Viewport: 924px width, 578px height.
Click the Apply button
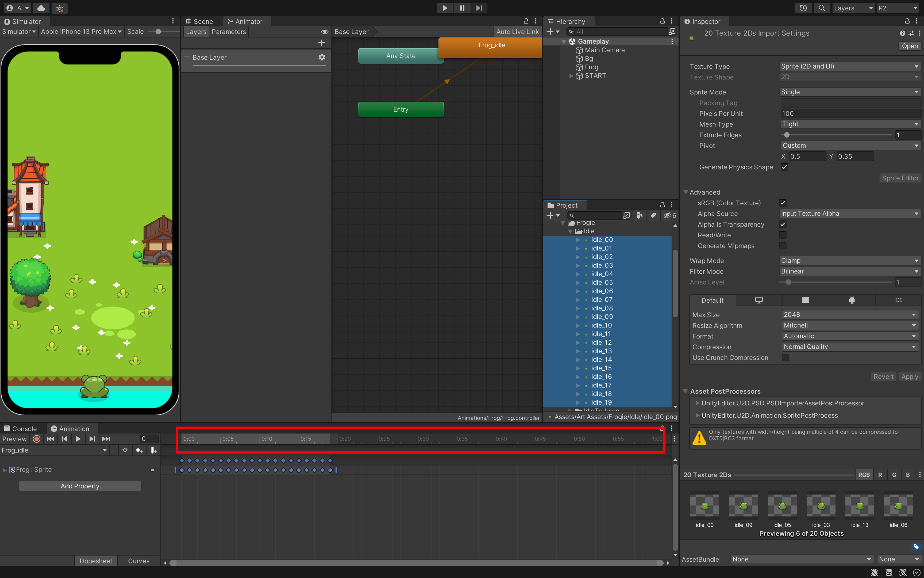910,377
